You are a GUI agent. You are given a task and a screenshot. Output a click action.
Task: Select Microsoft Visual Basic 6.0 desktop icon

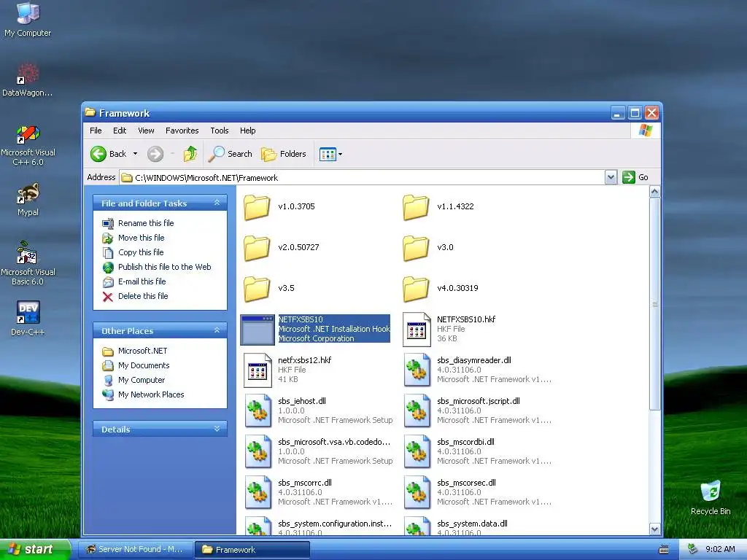point(28,264)
